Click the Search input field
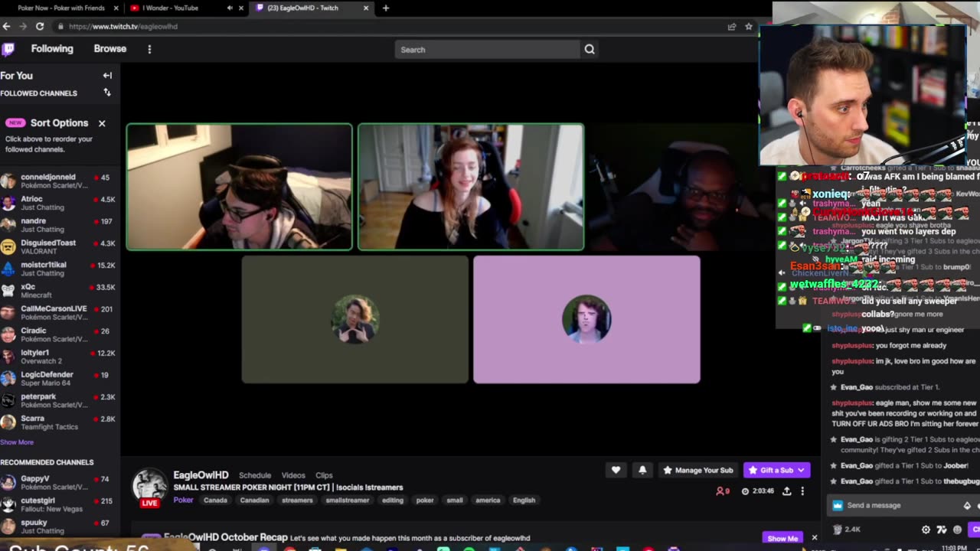The image size is (980, 551). 487,50
